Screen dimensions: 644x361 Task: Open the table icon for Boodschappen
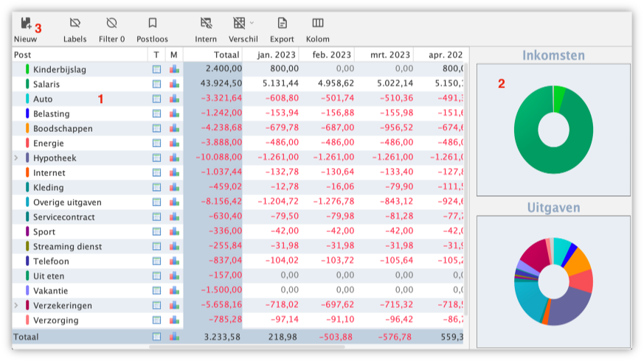click(x=156, y=128)
